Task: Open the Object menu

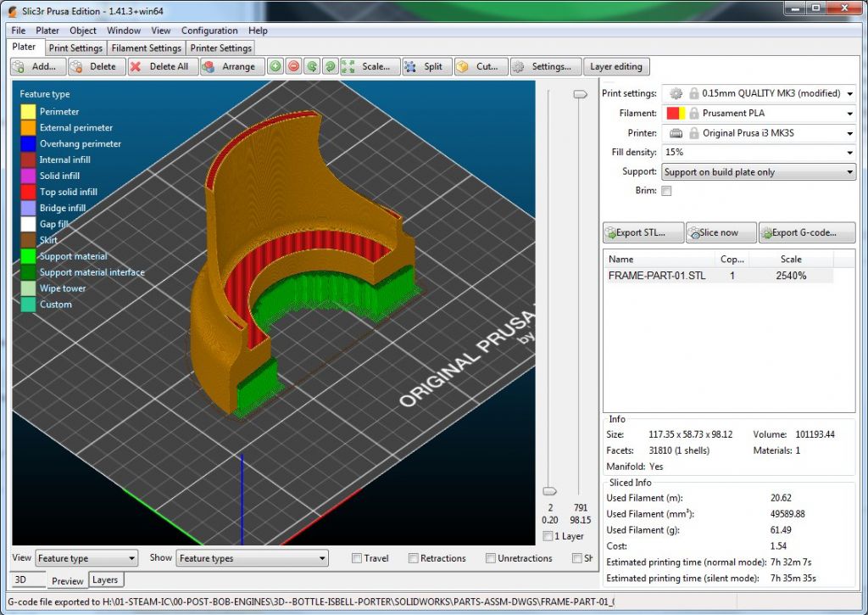Action: pyautogui.click(x=83, y=31)
